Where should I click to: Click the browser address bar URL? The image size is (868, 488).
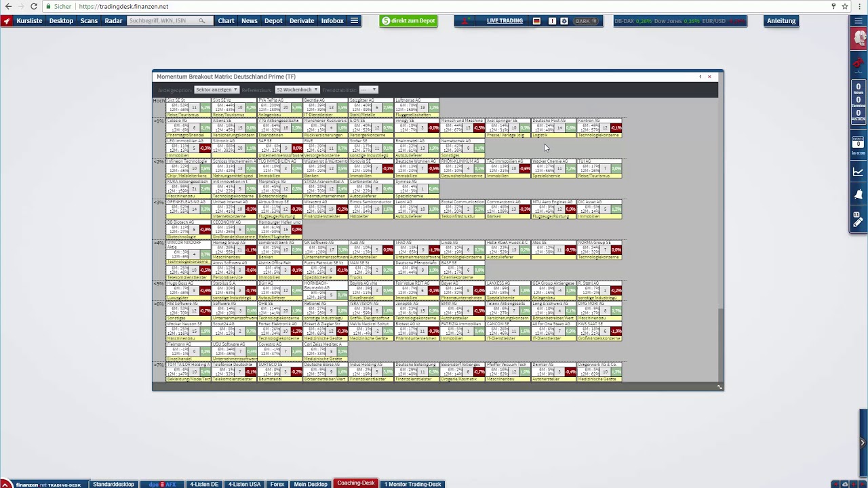click(x=123, y=6)
